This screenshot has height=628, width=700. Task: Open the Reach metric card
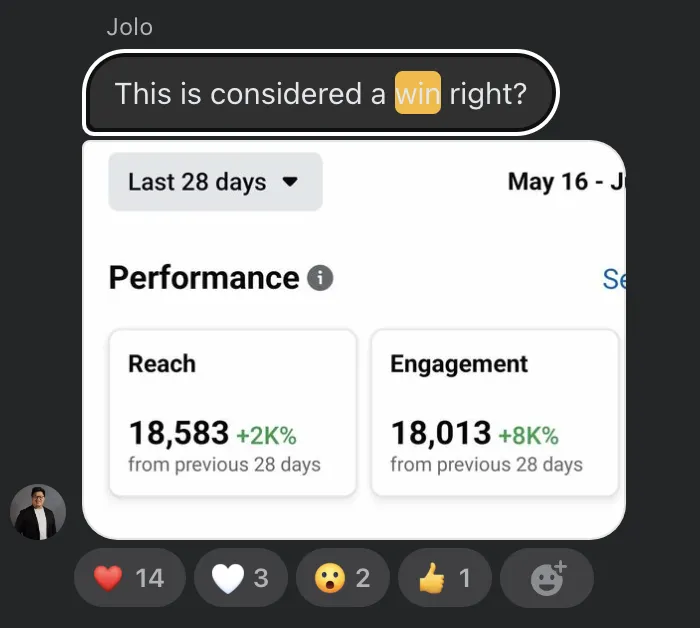tap(233, 412)
